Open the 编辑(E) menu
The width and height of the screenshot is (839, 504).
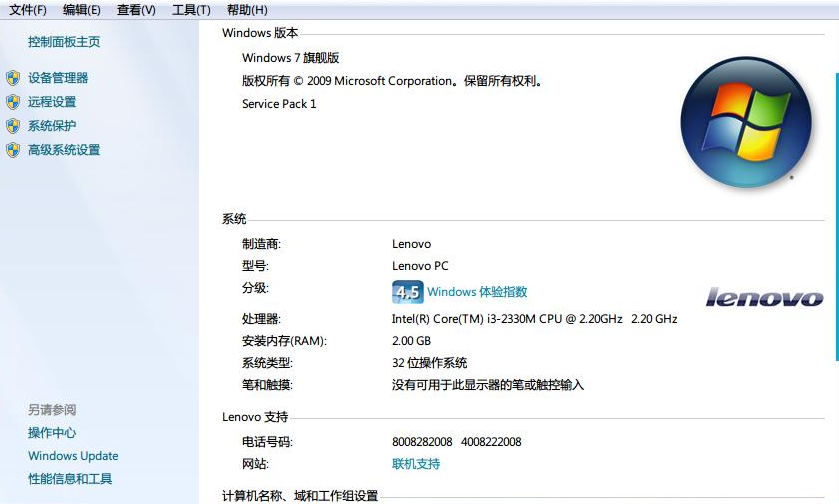81,10
